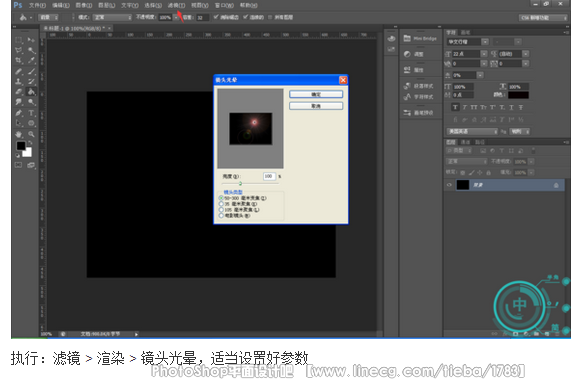The height and width of the screenshot is (388, 575).
Task: Click the foreground color swatch
Action: [21, 146]
